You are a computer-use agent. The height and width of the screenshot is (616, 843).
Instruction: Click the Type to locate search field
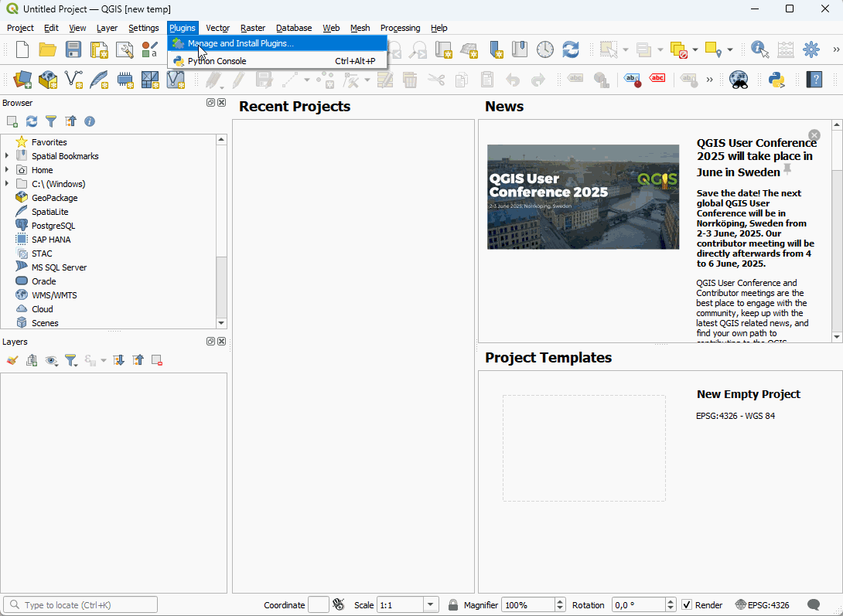(x=80, y=604)
